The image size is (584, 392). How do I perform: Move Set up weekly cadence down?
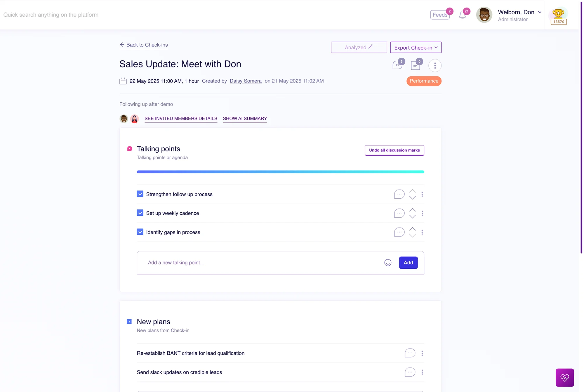[x=412, y=217]
